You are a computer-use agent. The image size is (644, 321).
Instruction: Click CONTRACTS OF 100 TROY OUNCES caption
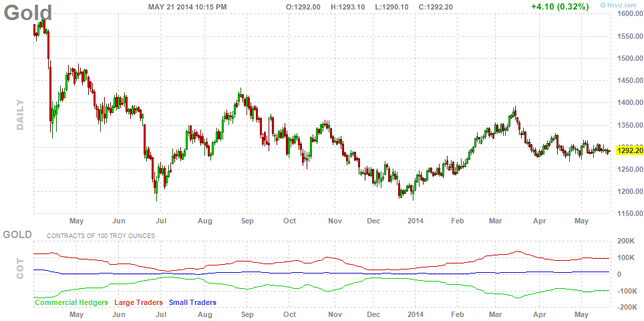tap(101, 236)
